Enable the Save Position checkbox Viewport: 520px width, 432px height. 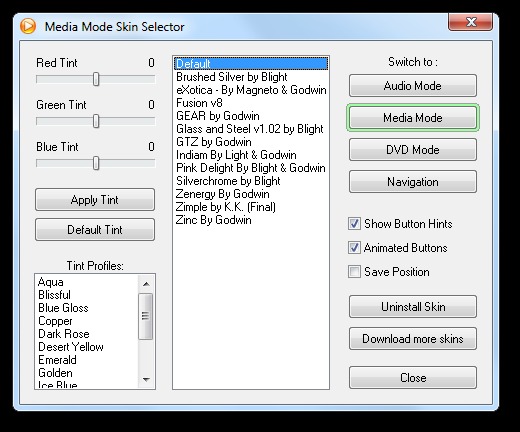(354, 272)
